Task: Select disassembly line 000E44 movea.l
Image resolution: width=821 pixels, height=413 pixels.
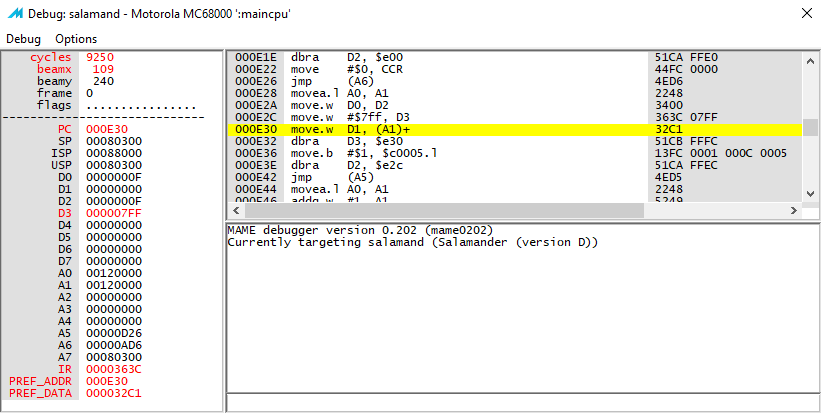Action: pos(515,189)
